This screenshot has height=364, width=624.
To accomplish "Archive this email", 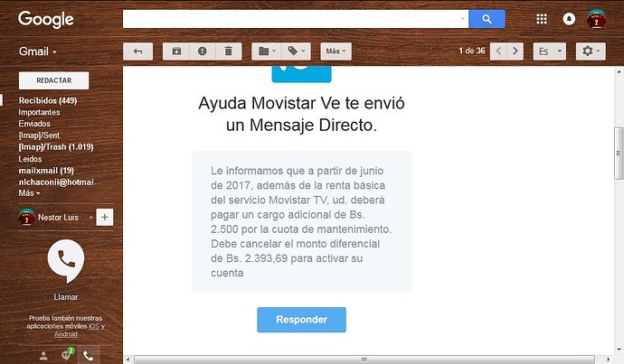I will [176, 51].
